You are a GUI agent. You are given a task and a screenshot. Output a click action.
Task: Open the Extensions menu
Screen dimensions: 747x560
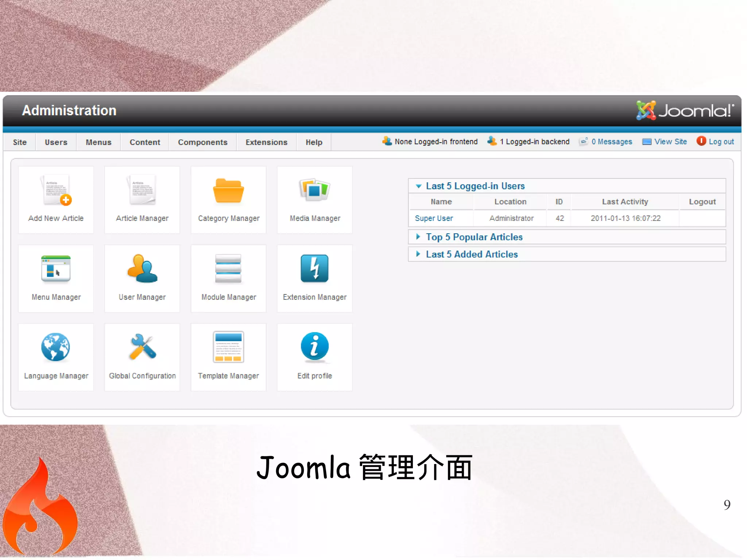point(266,142)
